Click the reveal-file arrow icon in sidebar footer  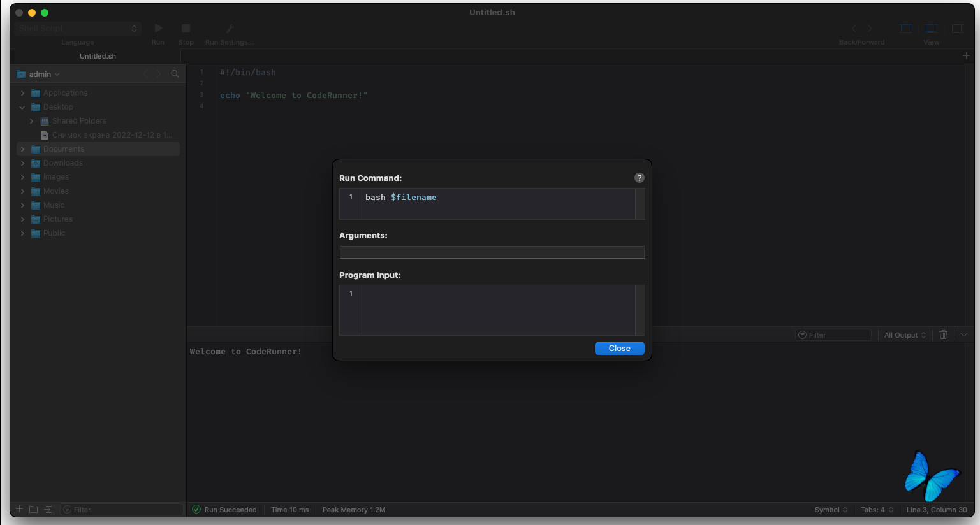coord(48,509)
